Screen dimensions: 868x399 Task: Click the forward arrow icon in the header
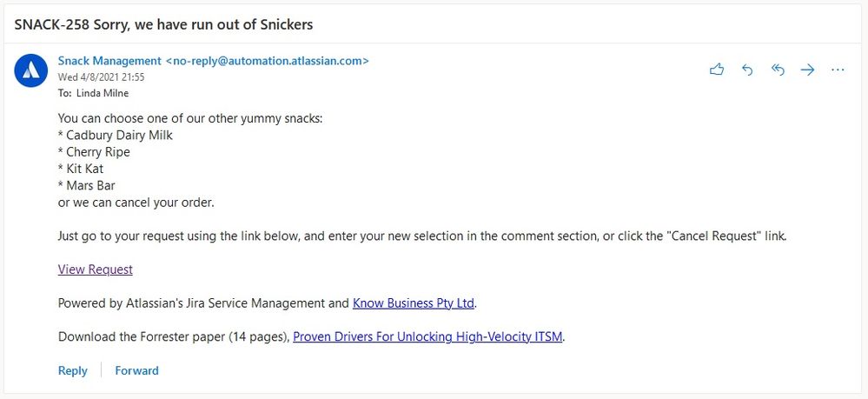click(x=808, y=70)
